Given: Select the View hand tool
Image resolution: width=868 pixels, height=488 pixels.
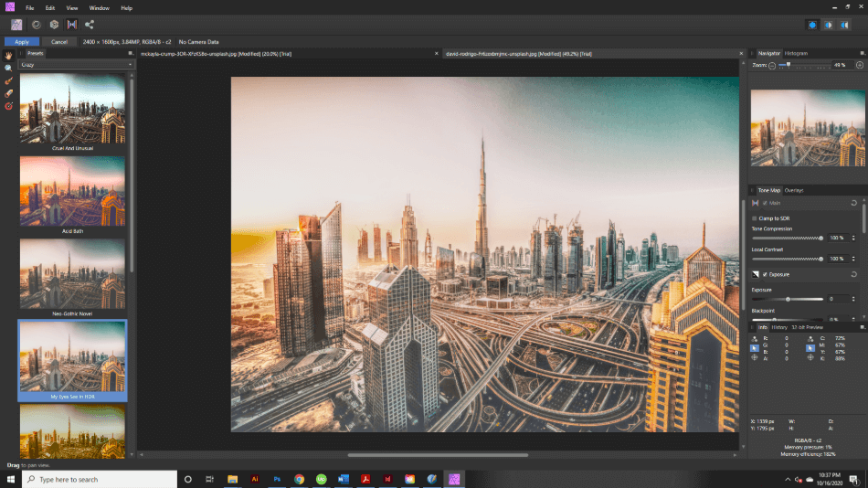Looking at the screenshot, I should click(x=8, y=56).
